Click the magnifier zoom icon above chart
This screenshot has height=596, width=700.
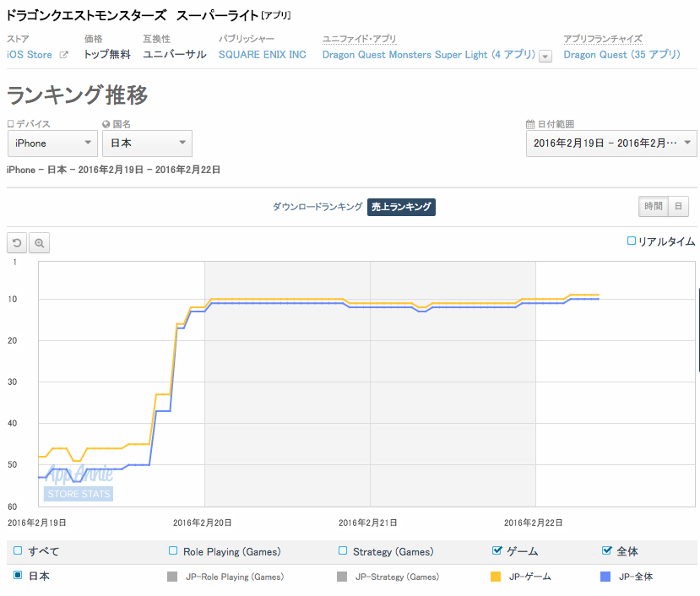click(40, 243)
